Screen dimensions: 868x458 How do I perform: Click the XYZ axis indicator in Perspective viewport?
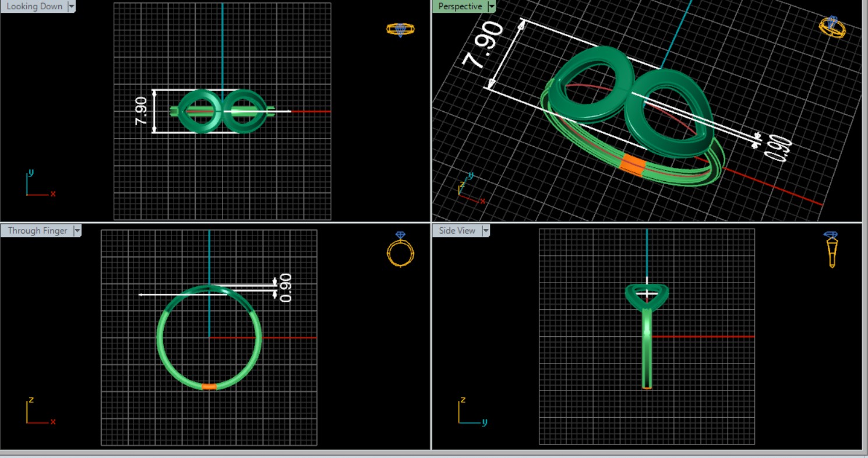pyautogui.click(x=469, y=189)
